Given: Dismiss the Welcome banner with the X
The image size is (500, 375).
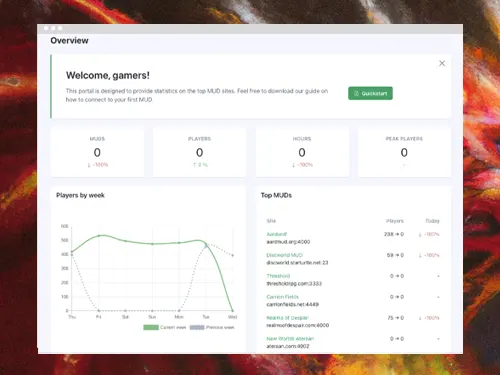Looking at the screenshot, I should pyautogui.click(x=442, y=63).
